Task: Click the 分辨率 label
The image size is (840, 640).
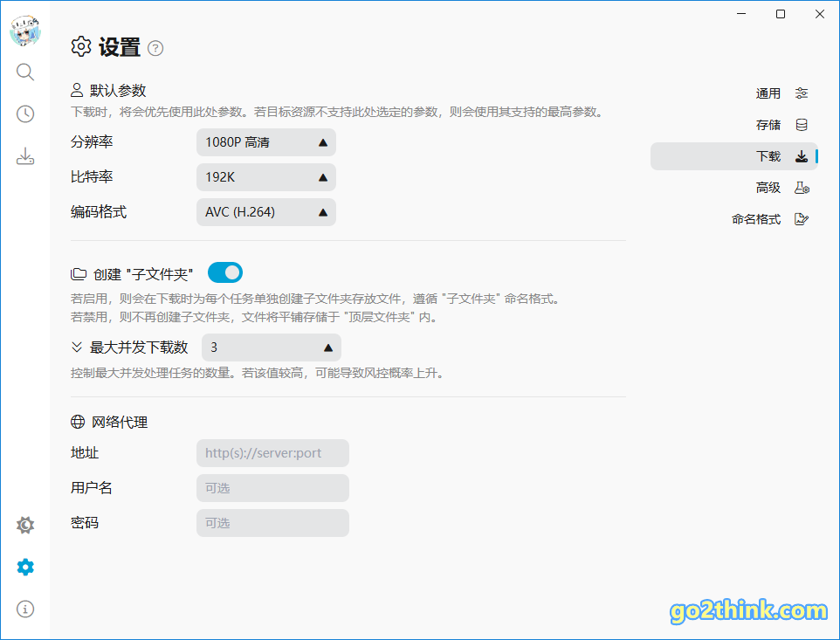Action: pos(92,142)
